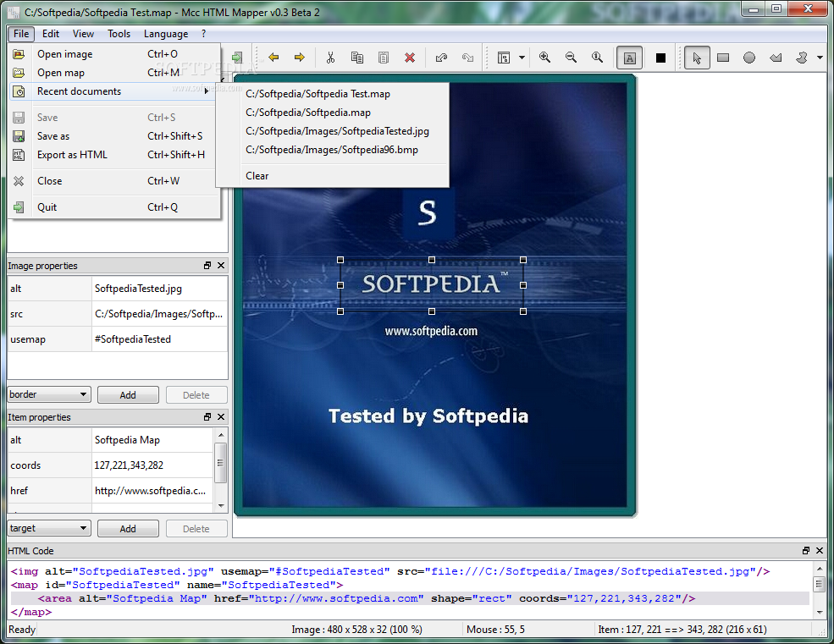This screenshot has height=644, width=834.
Task: Click the Zoom 1:1 magnifier icon
Action: [597, 58]
